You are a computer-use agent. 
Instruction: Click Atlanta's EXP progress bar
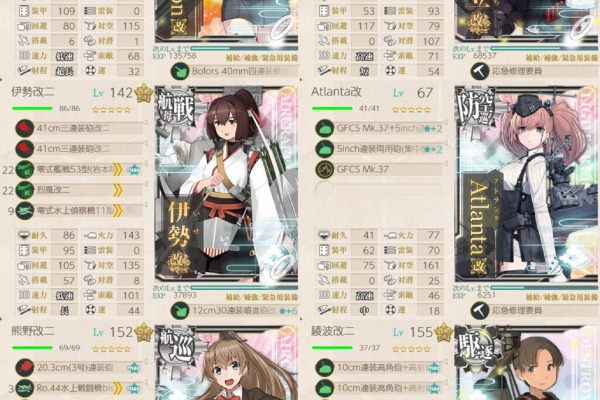[543, 287]
